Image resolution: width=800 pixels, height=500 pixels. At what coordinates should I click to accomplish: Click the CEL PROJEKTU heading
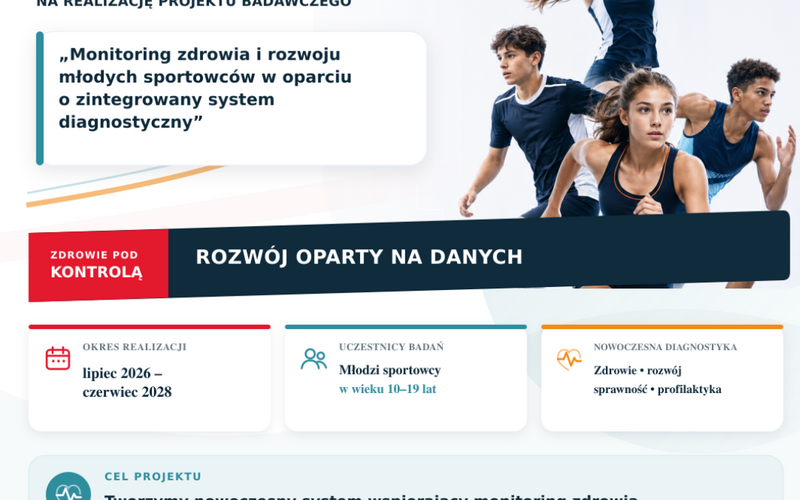click(153, 477)
